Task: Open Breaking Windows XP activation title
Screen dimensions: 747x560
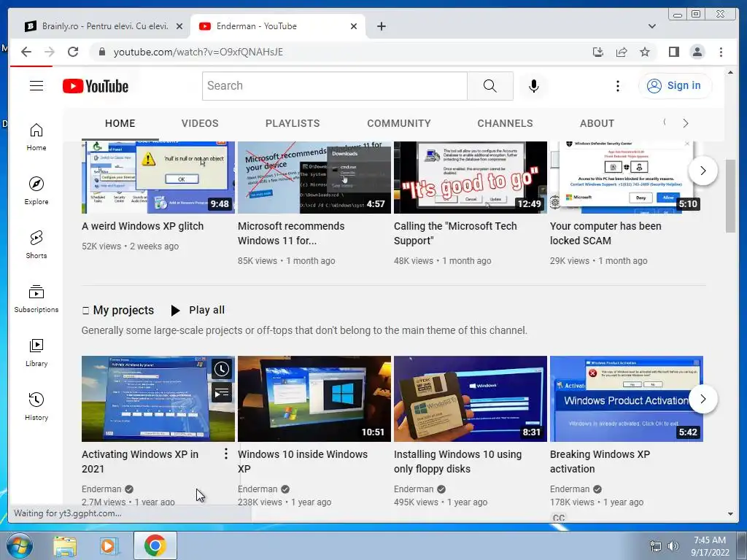Action: (x=600, y=462)
